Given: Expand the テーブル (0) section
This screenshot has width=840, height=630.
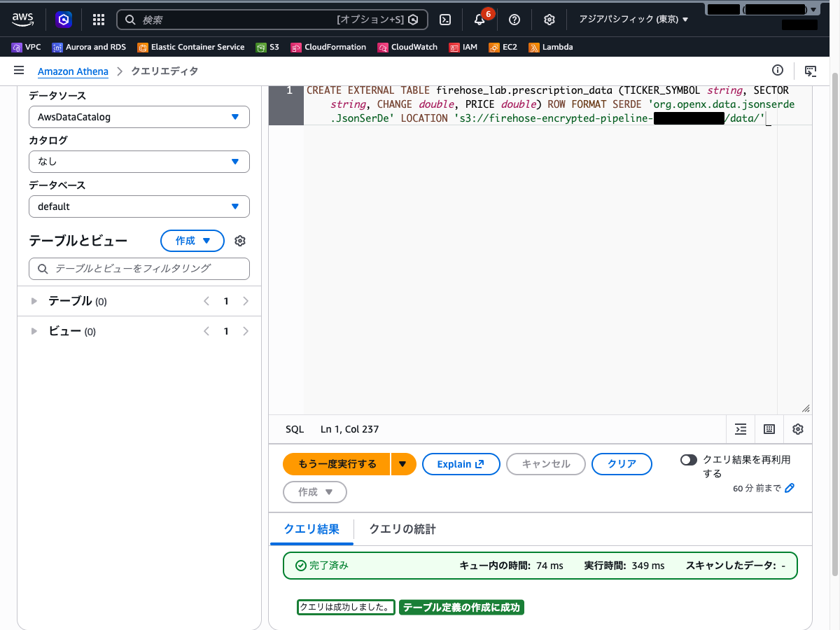Looking at the screenshot, I should click(x=34, y=301).
